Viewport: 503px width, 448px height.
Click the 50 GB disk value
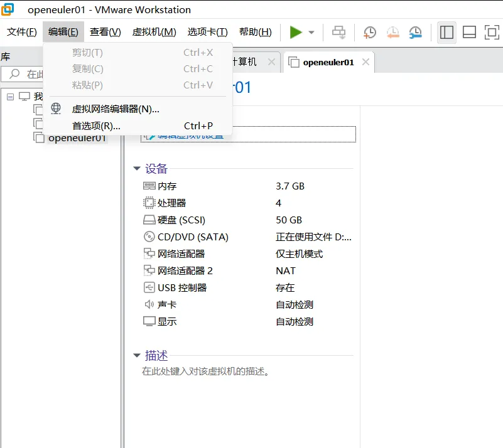[x=289, y=220]
